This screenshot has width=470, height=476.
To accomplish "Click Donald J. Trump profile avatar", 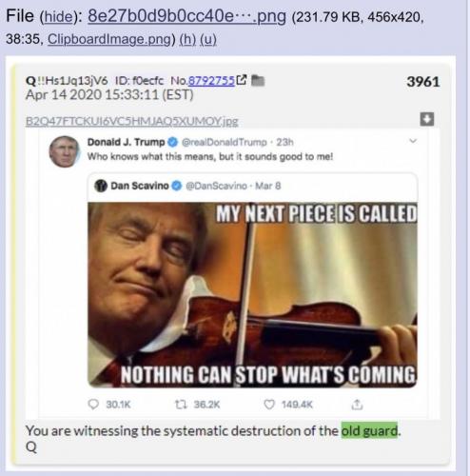I will click(65, 151).
